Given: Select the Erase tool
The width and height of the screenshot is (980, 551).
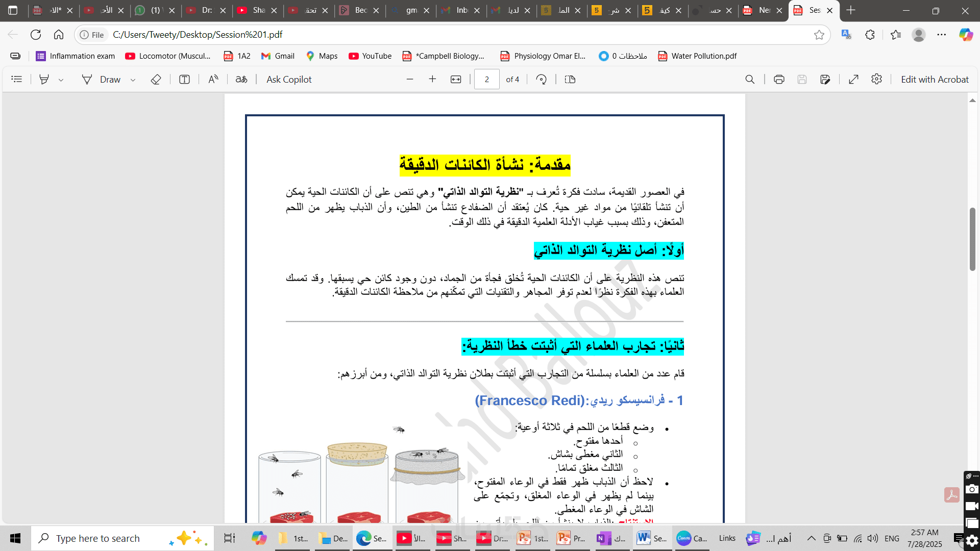Looking at the screenshot, I should (x=156, y=79).
